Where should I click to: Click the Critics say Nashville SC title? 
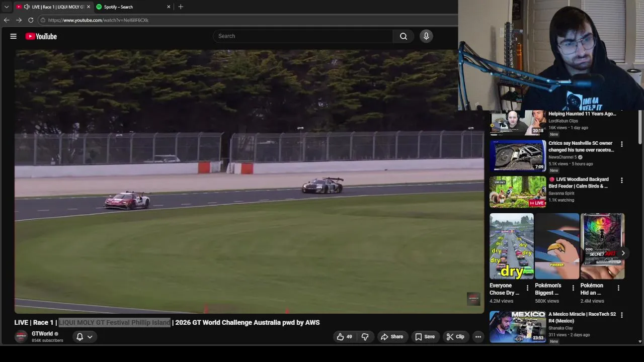[581, 146]
